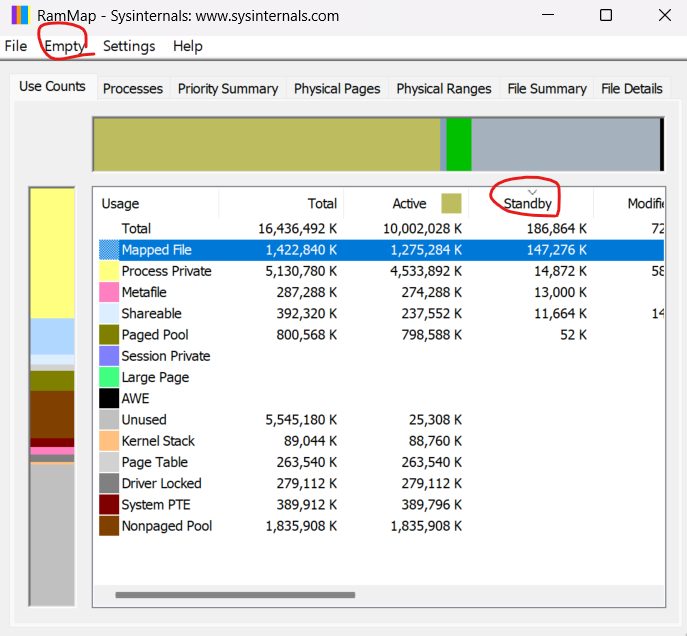
Task: Open the Settings menu
Action: (129, 46)
